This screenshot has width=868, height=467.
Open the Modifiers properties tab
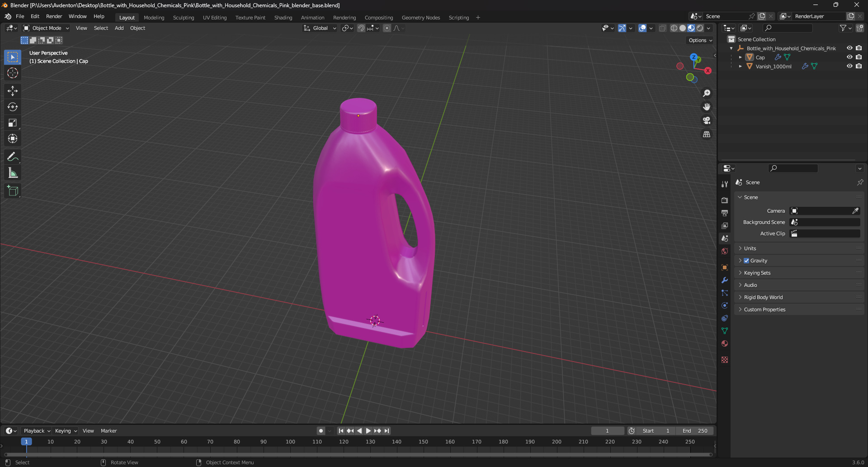pyautogui.click(x=725, y=280)
